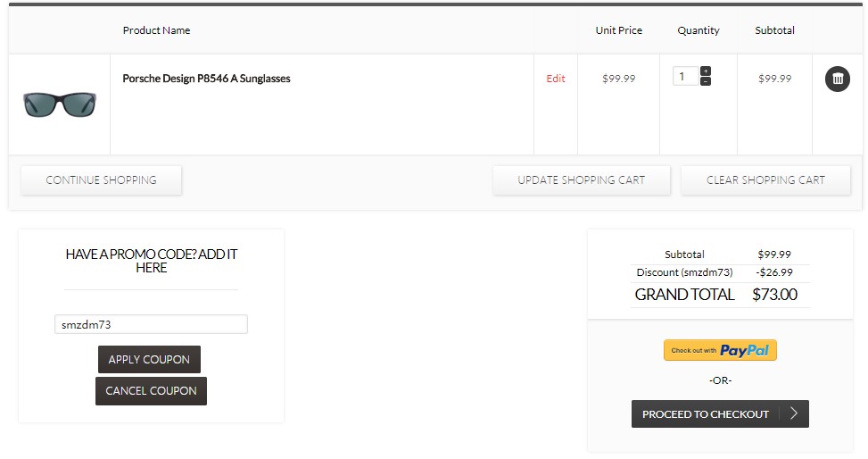Click the Porsche Design P8546 A Sunglasses title
Image resolution: width=868 pixels, height=459 pixels.
206,79
